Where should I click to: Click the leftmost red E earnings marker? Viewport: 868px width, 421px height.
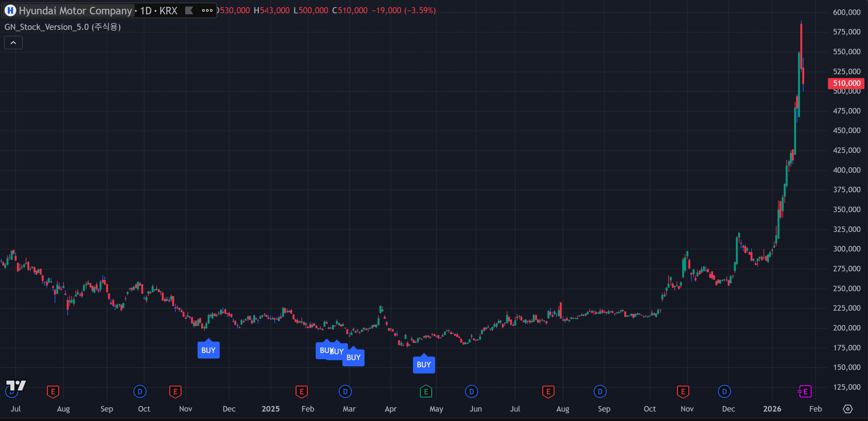(x=53, y=391)
